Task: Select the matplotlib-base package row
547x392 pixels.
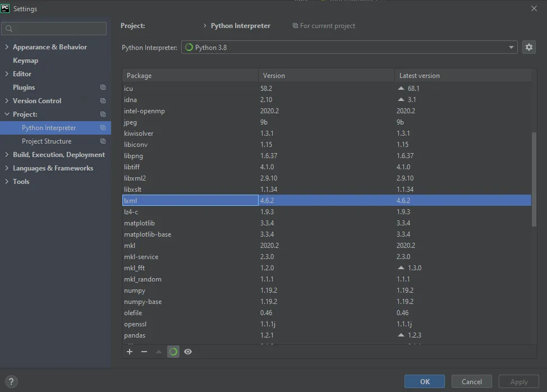Action: (x=327, y=234)
